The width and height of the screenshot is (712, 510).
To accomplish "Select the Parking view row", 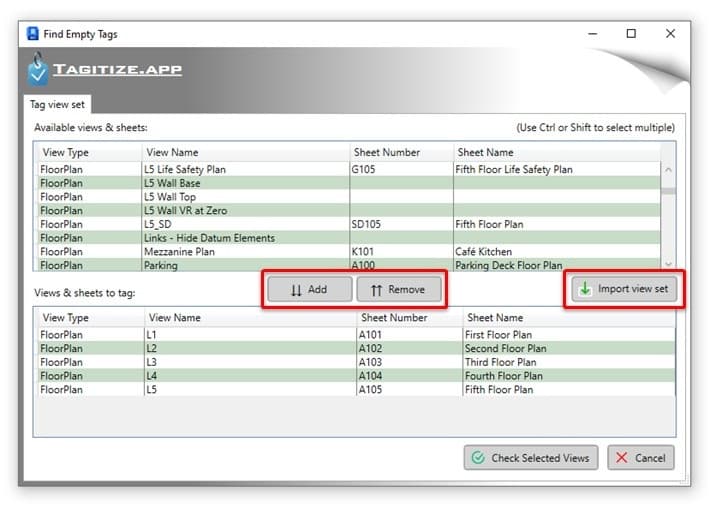I will coord(348,265).
